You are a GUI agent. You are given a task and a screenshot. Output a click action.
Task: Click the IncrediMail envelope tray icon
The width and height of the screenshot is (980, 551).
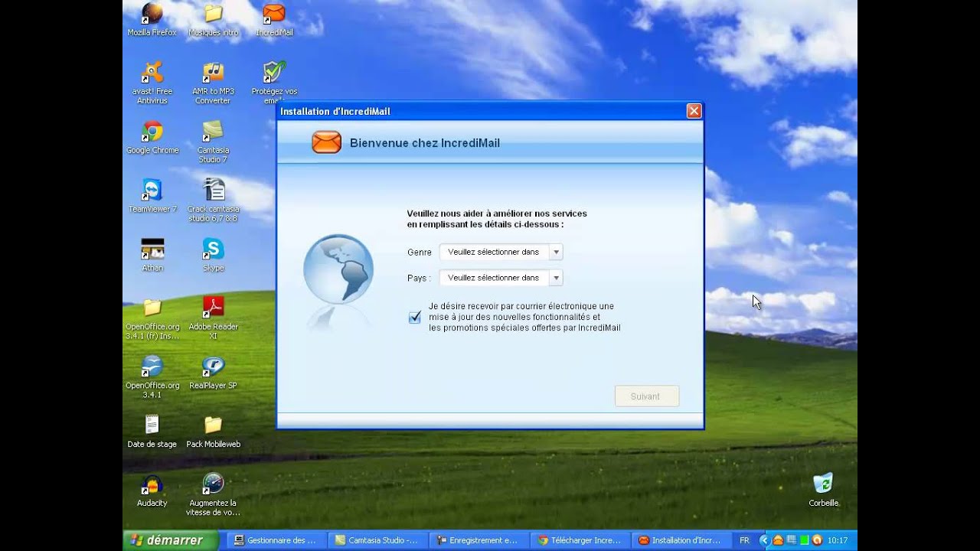point(778,540)
